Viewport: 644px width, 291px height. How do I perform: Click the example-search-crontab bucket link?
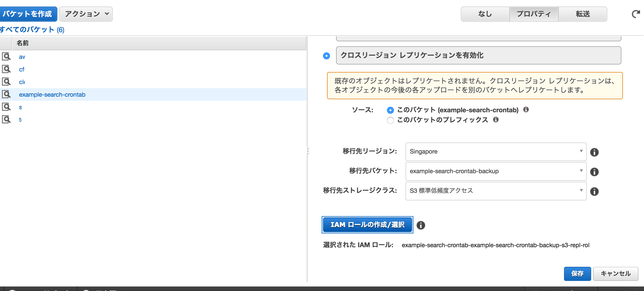point(52,95)
